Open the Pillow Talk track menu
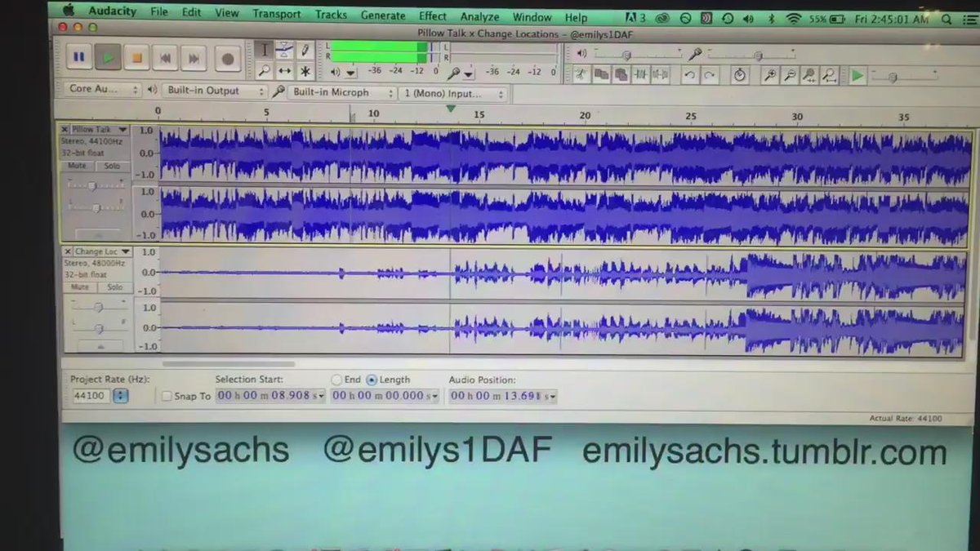980x551 pixels. pyautogui.click(x=100, y=129)
